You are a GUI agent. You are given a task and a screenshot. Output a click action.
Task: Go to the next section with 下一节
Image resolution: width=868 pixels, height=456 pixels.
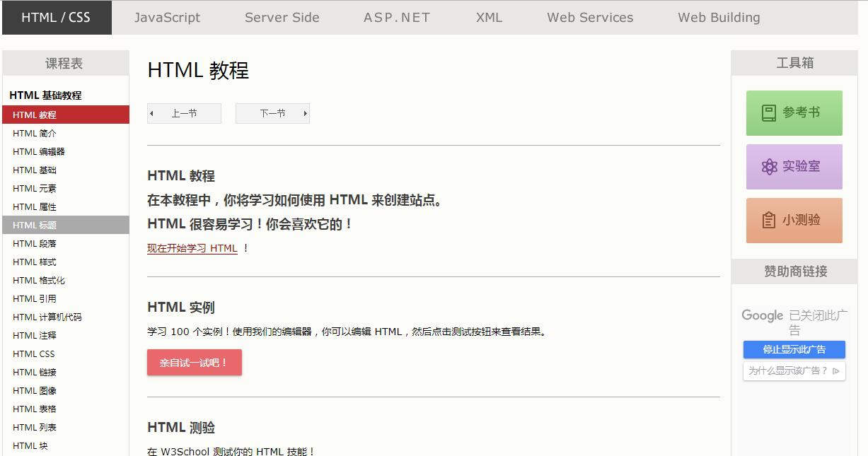pyautogui.click(x=272, y=112)
